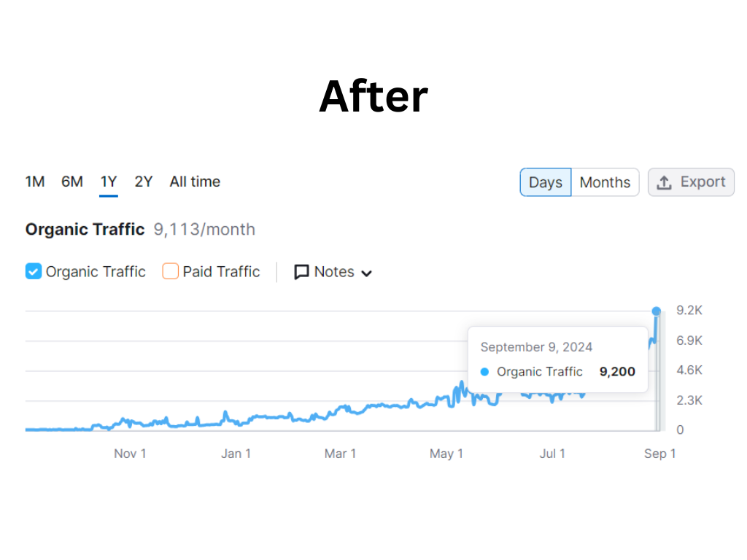Switch the chart to Months view
The height and width of the screenshot is (560, 747).
click(x=605, y=182)
